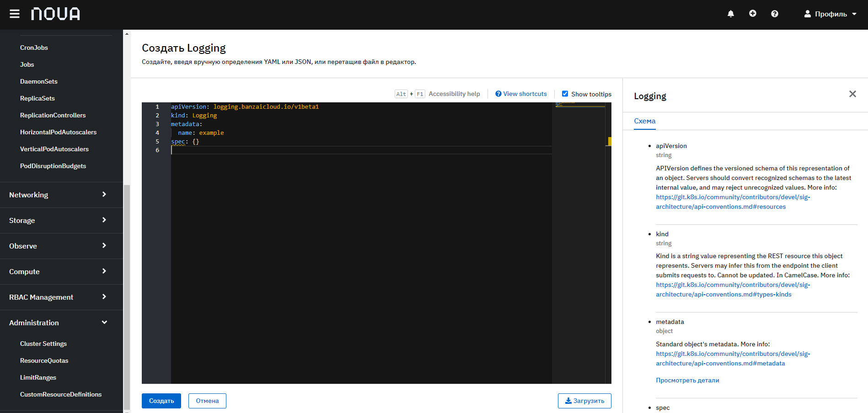This screenshot has width=868, height=413.
Task: Click the kind schema field name
Action: click(x=662, y=234)
